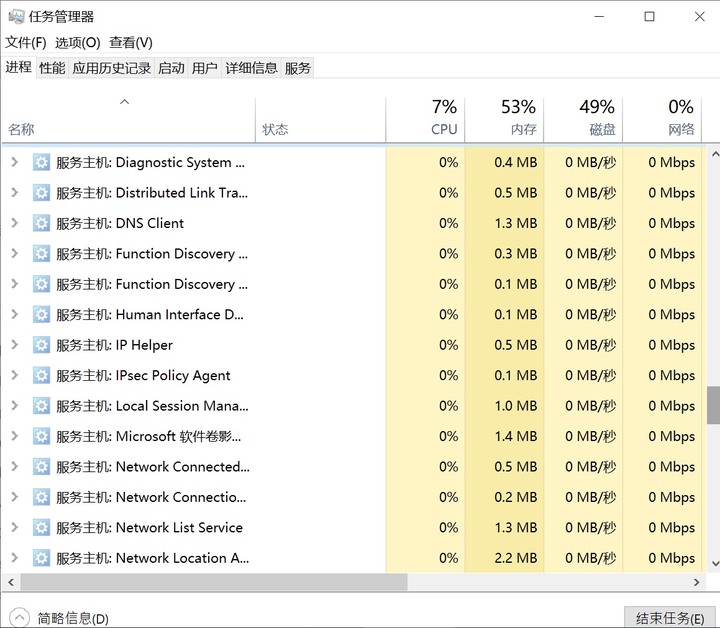This screenshot has height=628, width=720.
Task: Click the vertical scrollbar down arrow
Action: pos(714,563)
